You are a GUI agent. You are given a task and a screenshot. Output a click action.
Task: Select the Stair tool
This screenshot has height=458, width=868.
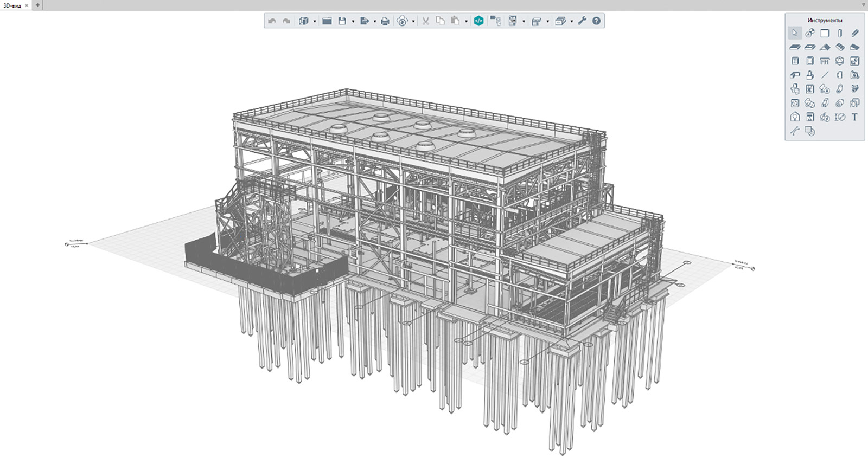(840, 47)
